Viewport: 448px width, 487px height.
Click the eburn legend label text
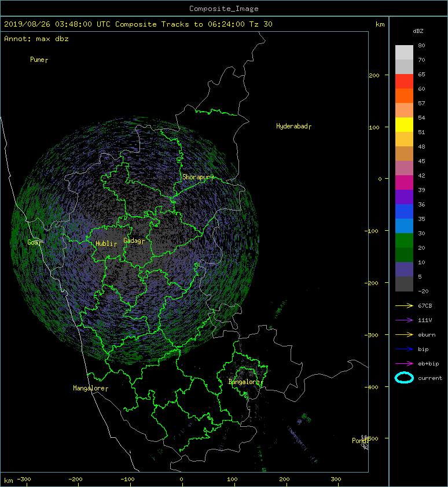pyautogui.click(x=427, y=335)
